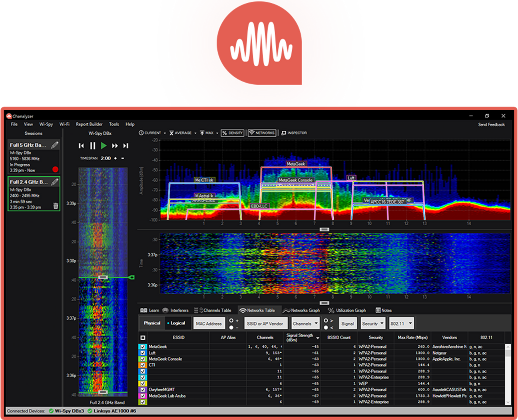Click the Send Feedback link
The width and height of the screenshot is (518, 420).
tap(492, 124)
